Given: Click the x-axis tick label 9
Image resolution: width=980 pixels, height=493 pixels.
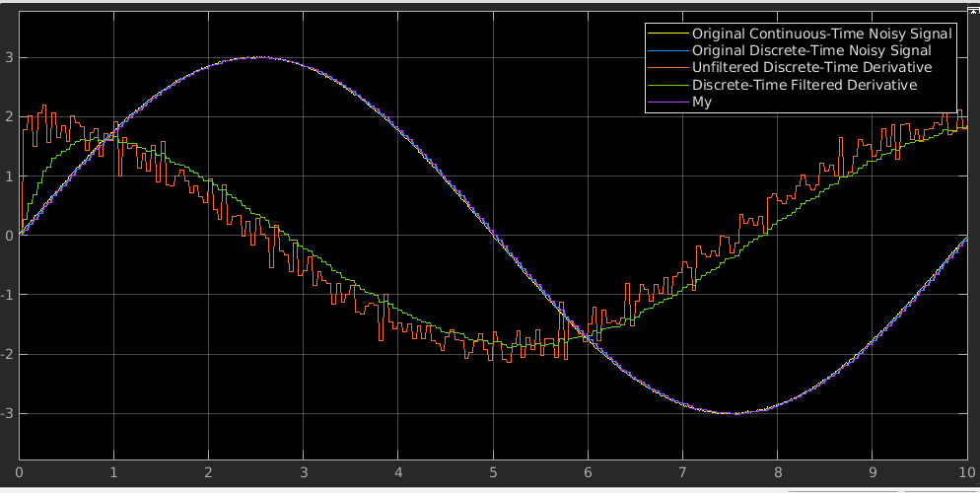Looking at the screenshot, I should click(x=873, y=472).
